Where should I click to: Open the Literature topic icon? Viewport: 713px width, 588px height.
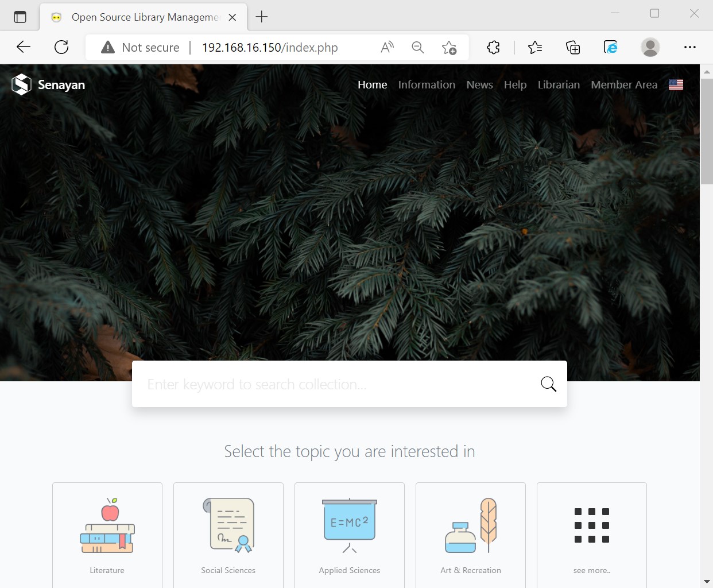tap(107, 525)
